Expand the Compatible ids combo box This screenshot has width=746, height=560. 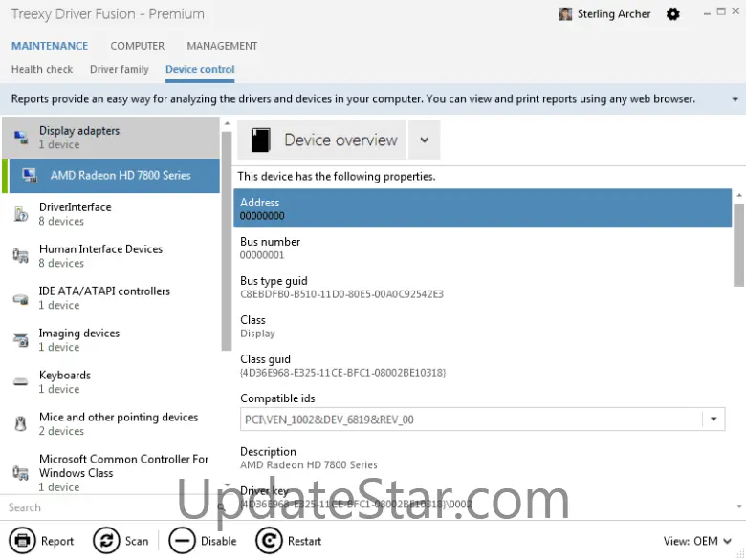[x=713, y=419]
